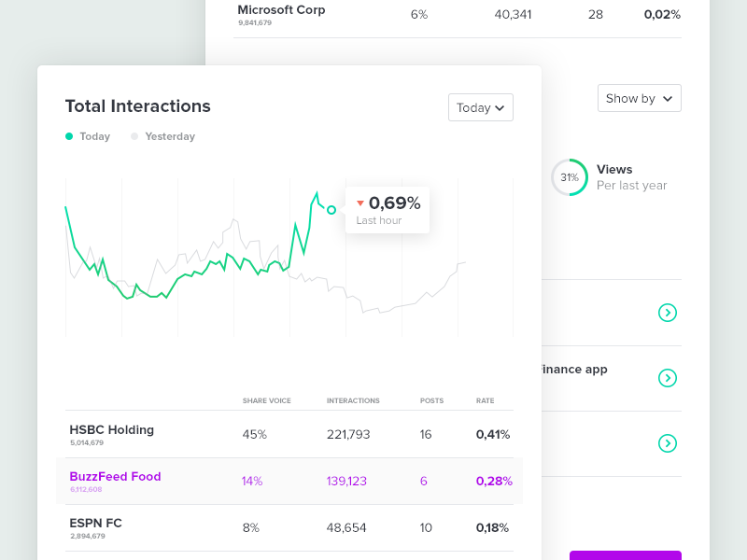Viewport: 747px width, 560px height.
Task: Sort by the Posts column header
Action: 431,400
